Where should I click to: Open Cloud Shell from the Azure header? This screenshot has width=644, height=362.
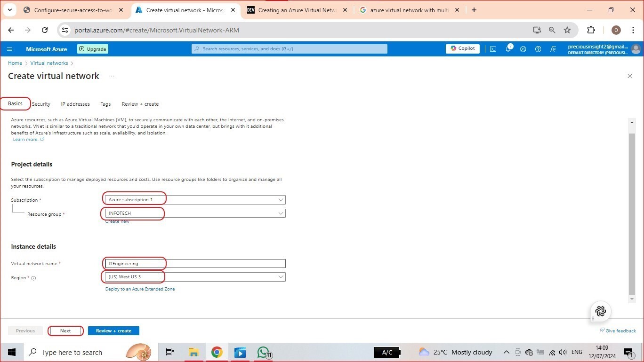click(493, 49)
